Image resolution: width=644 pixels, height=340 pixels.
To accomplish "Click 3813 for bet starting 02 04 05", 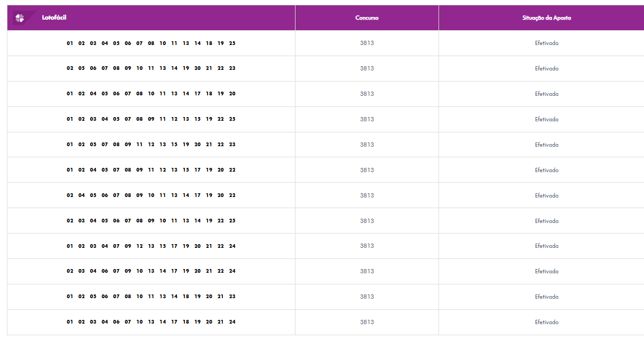I will point(367,195).
